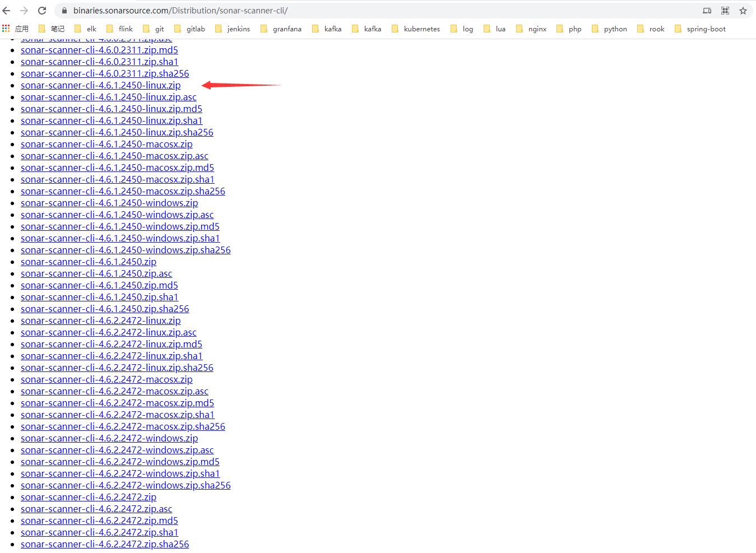Reload the current page

click(x=42, y=11)
